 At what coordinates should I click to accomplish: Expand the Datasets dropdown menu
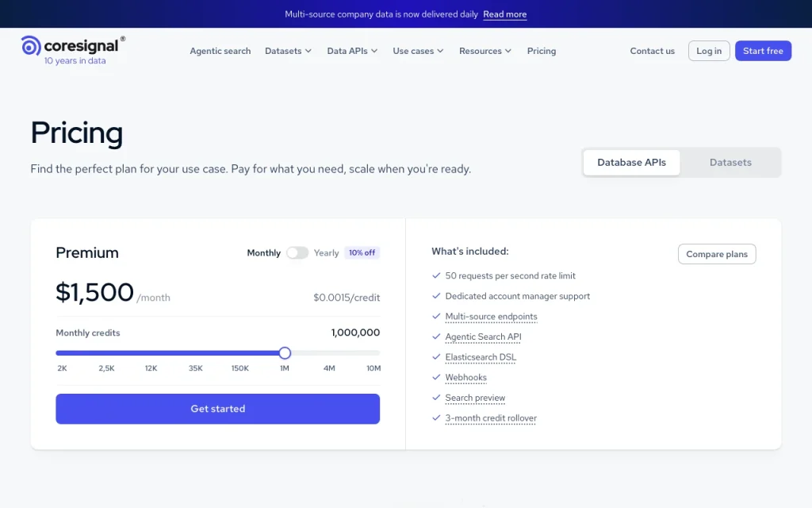[288, 51]
